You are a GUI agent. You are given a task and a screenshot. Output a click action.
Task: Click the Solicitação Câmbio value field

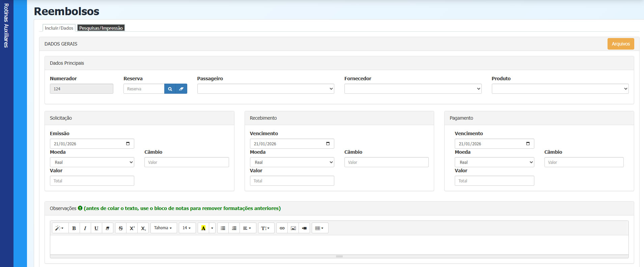coord(187,162)
